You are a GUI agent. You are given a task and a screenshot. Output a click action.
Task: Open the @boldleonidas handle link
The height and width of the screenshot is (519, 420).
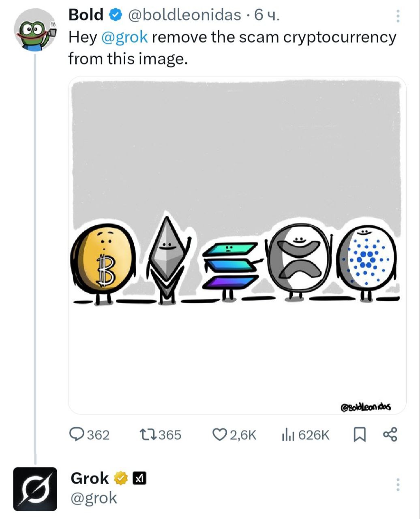coord(184,15)
